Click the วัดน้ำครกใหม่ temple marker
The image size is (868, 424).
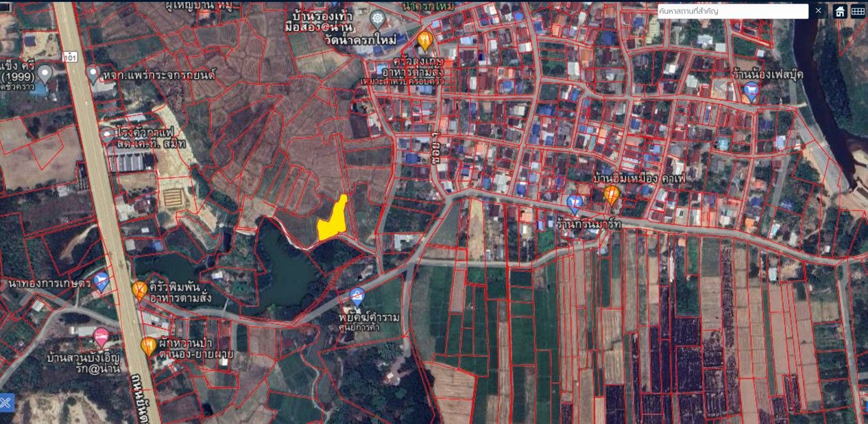point(377,17)
